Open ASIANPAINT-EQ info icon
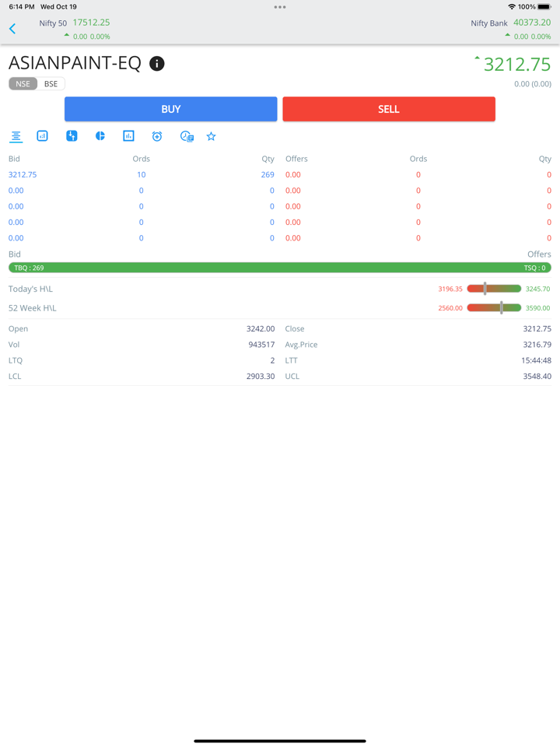560x747 pixels. [x=156, y=63]
